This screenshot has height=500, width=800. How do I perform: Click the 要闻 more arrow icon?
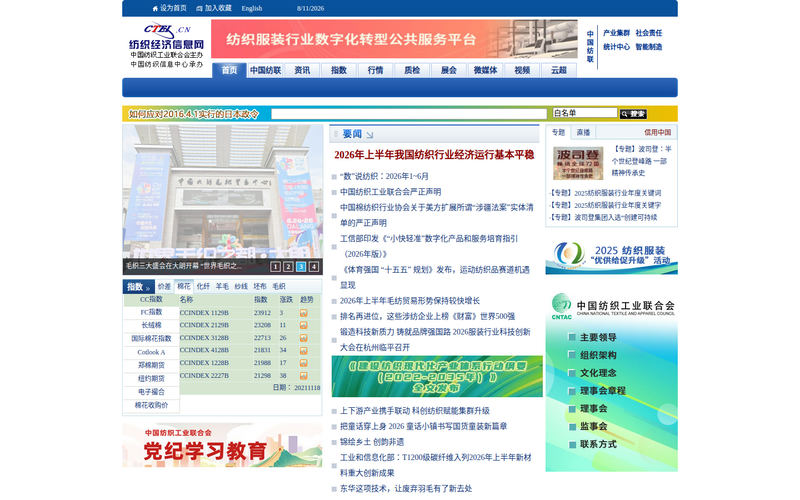coord(370,135)
